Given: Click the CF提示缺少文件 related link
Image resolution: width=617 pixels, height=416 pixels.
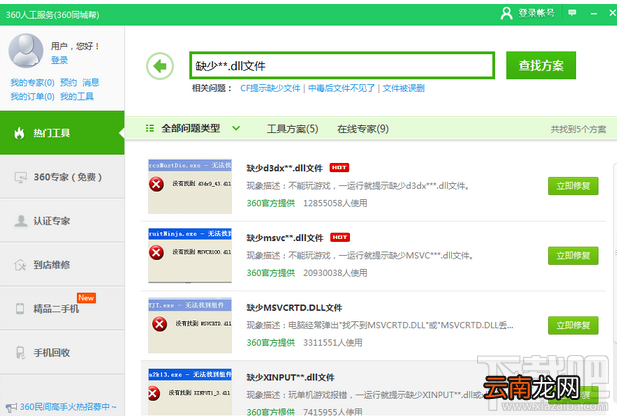Looking at the screenshot, I should click(270, 88).
